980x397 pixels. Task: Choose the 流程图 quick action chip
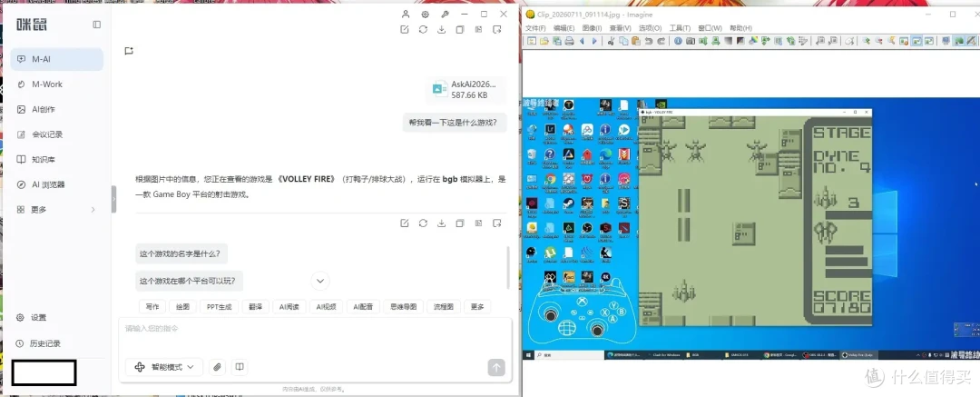click(443, 307)
